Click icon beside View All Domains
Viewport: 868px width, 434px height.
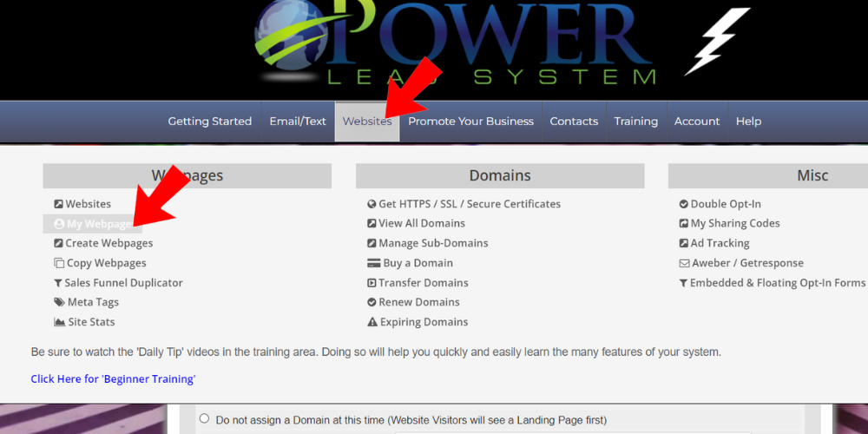pos(372,224)
